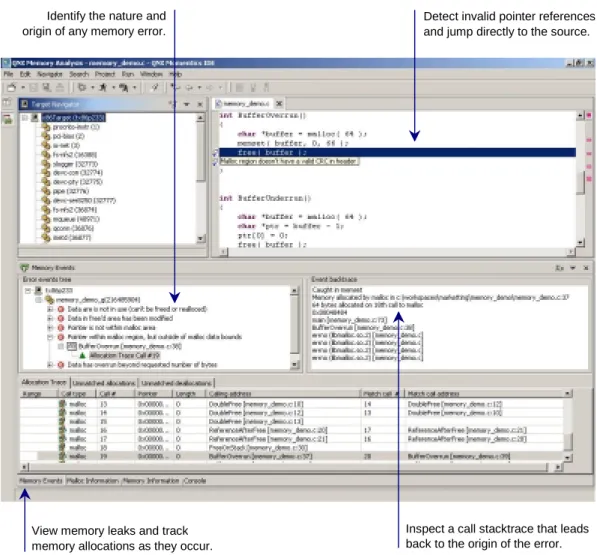Select Allocation Trace Call #19 tree item
This screenshot has width=597, height=555.
(x=124, y=356)
